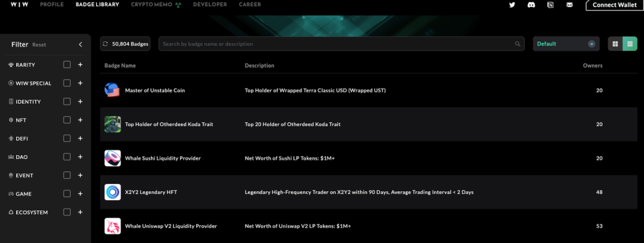
Task: Click the Whale Uniswap V2 badge icon
Action: click(x=113, y=226)
